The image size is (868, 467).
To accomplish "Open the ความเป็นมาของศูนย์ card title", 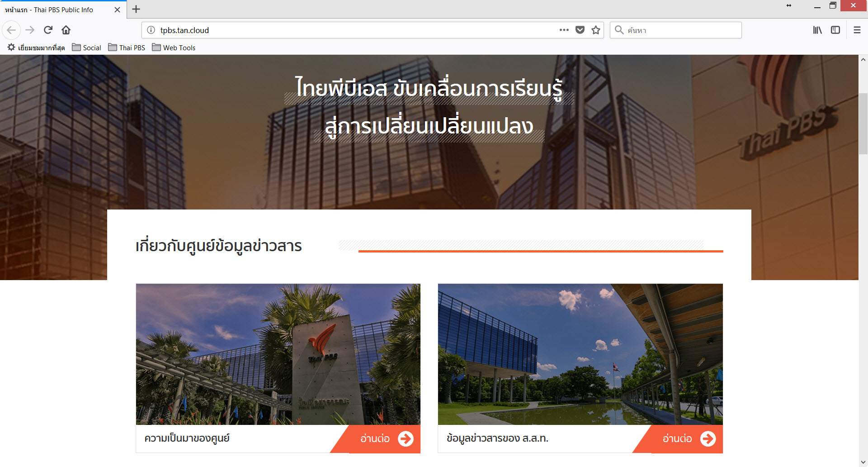I will 187,438.
